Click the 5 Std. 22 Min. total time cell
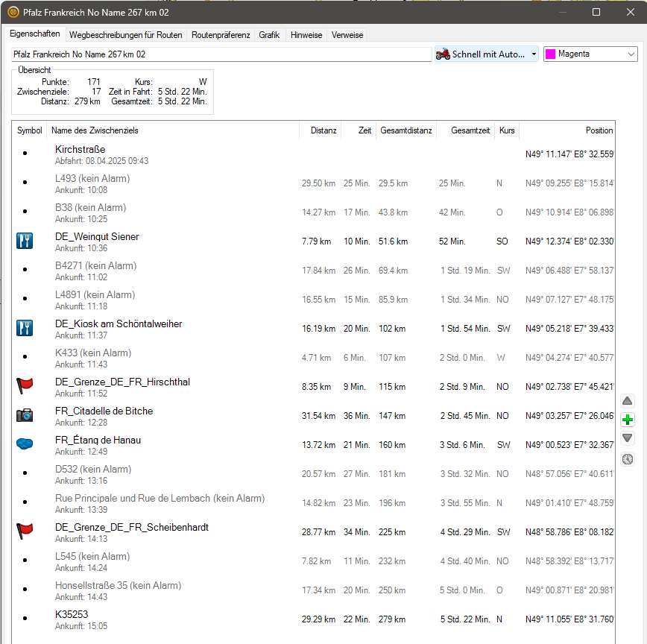Screen dimensions: 647x644 465,619
